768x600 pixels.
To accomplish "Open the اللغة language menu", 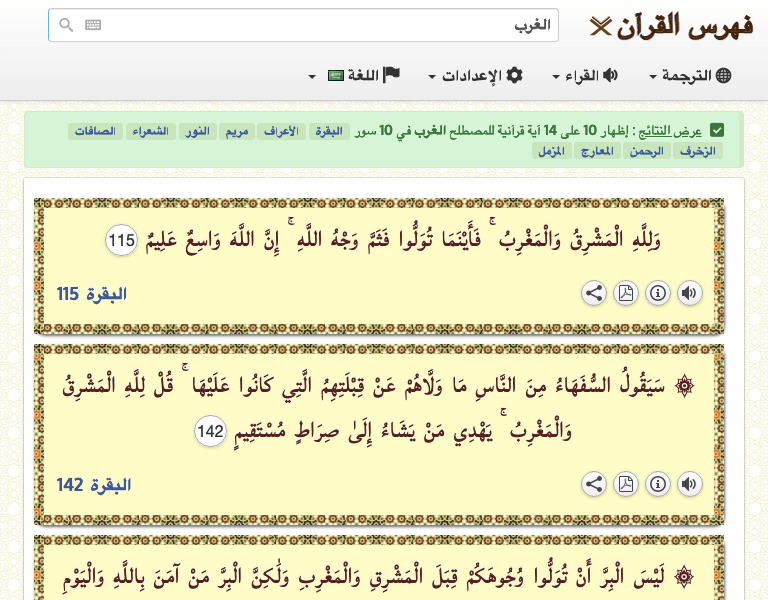I will click(x=354, y=76).
